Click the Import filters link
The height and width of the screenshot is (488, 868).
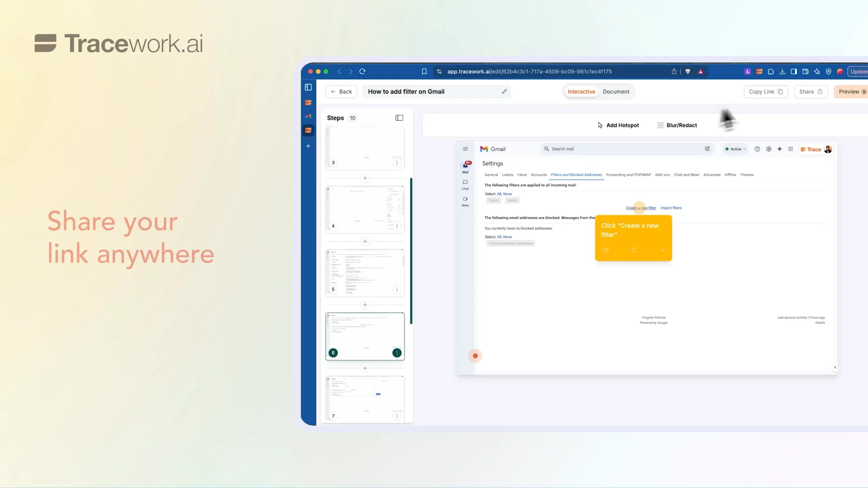[x=671, y=208]
